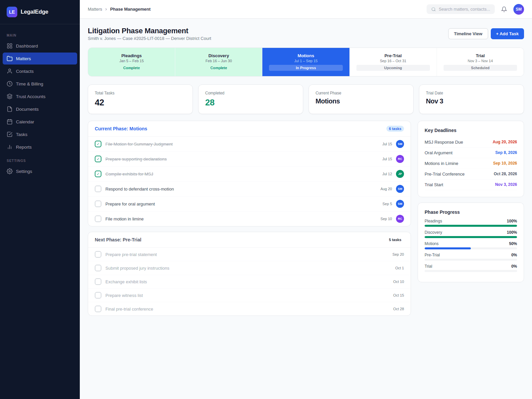Click SM avatar on oral argument task
Screen dimensions: 532x399
(x=400, y=204)
